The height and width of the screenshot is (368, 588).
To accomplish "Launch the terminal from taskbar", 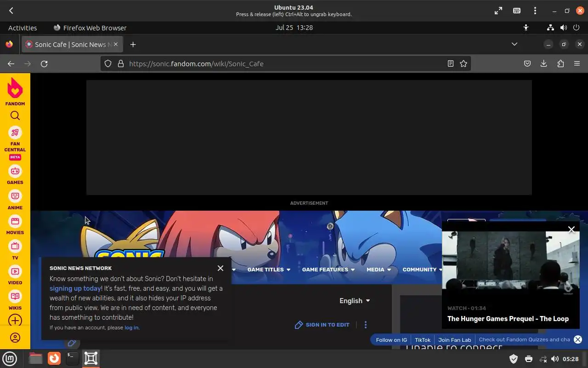I will [72, 358].
